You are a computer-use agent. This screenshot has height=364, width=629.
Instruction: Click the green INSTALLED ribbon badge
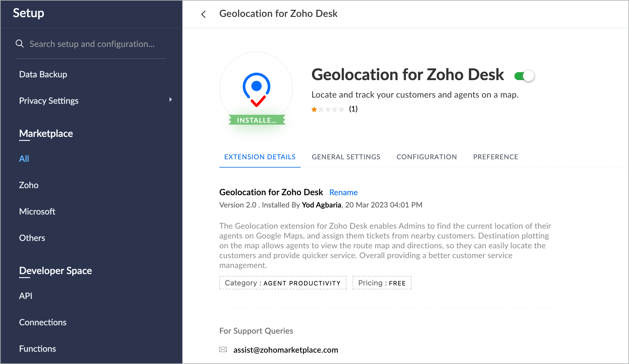pos(257,120)
